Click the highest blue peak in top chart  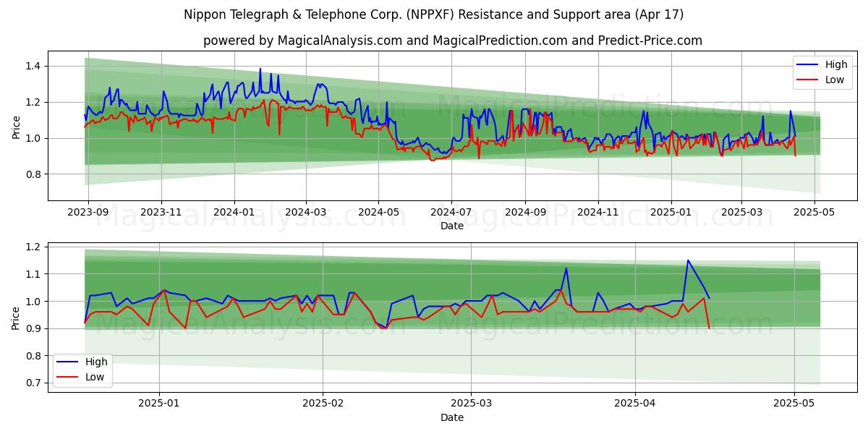click(x=260, y=69)
